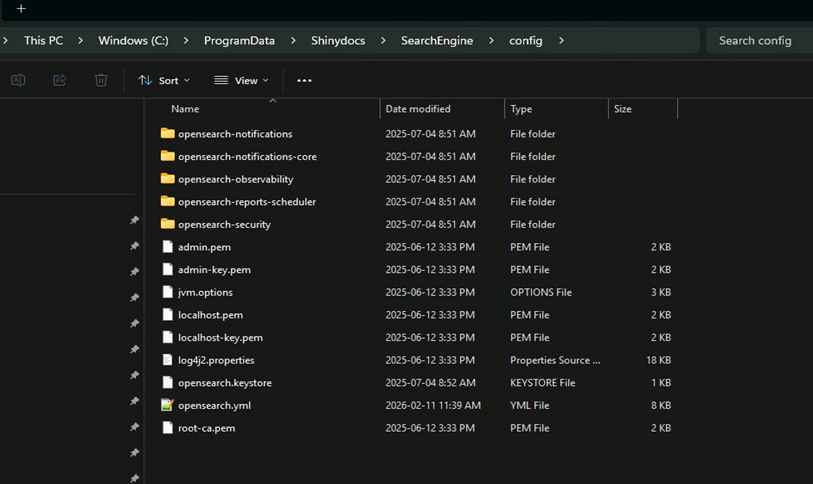Click the Properties Source type cell

point(555,360)
